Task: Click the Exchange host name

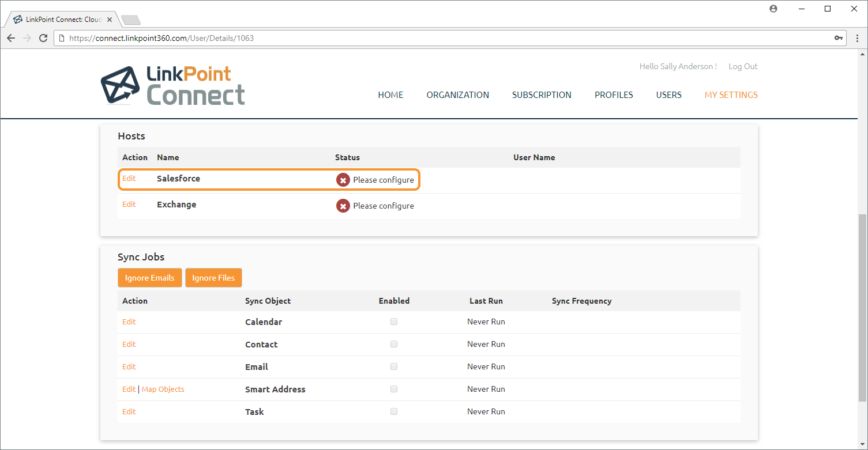Action: (176, 205)
